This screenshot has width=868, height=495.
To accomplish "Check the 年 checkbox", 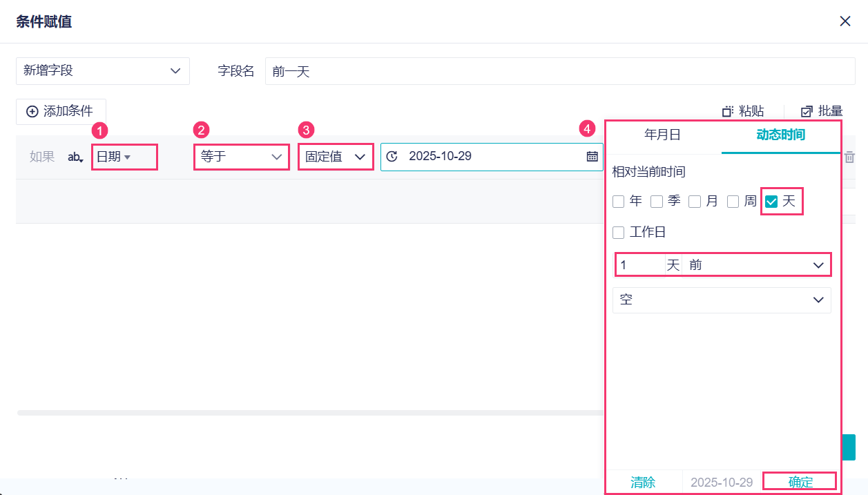I will coord(619,202).
